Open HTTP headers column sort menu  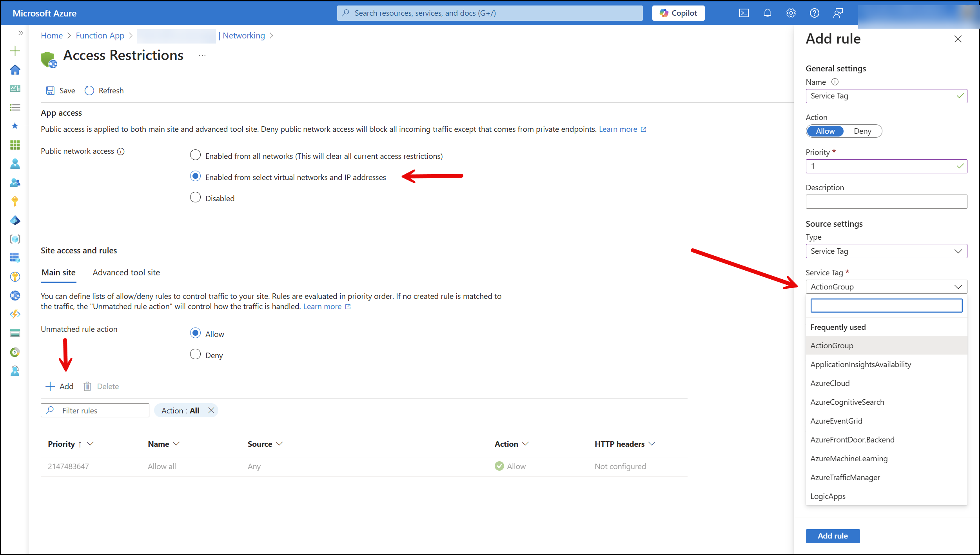pos(652,444)
